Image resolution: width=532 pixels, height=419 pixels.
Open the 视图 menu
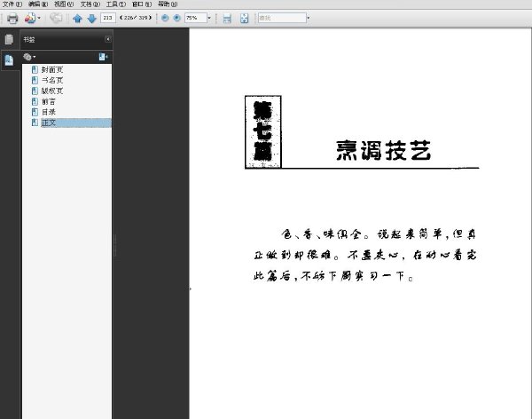(64, 4)
